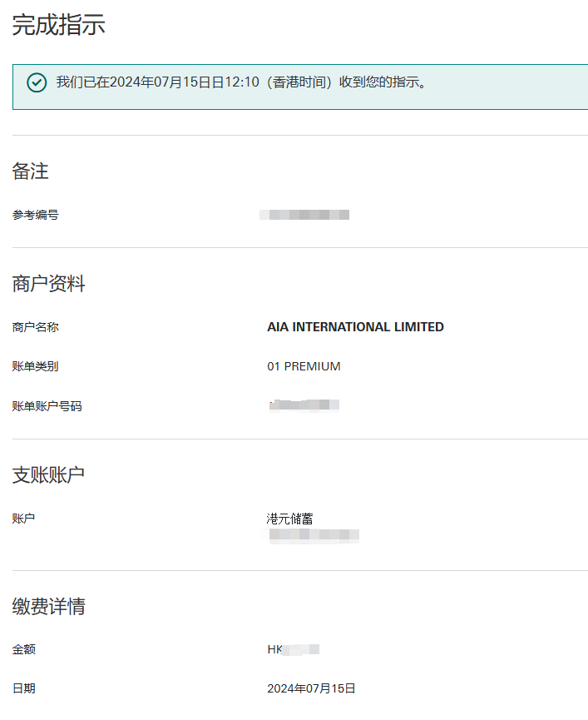
Task: Click the 账单类别 label
Action: click(36, 366)
